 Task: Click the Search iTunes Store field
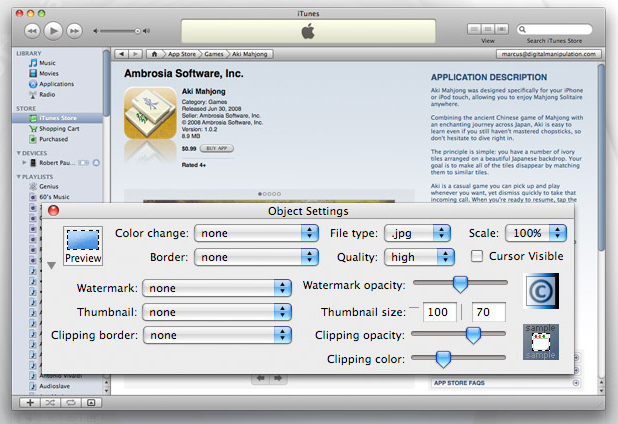tap(554, 29)
